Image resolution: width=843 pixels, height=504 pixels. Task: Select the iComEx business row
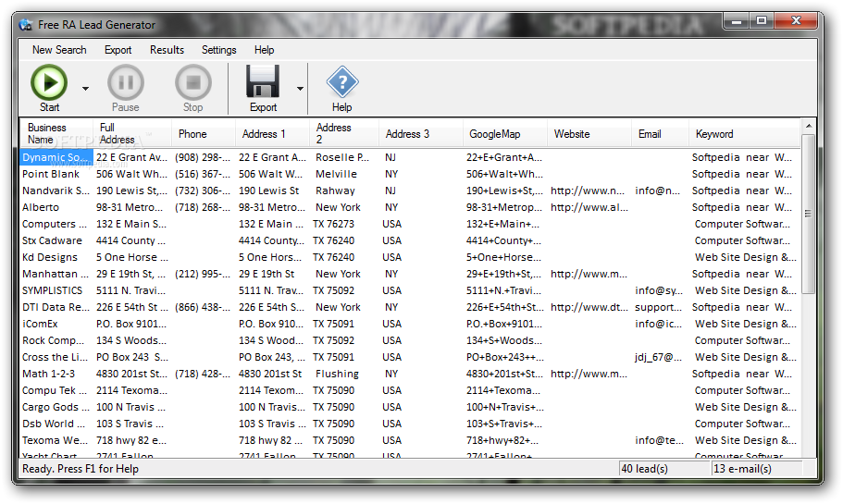coord(410,324)
